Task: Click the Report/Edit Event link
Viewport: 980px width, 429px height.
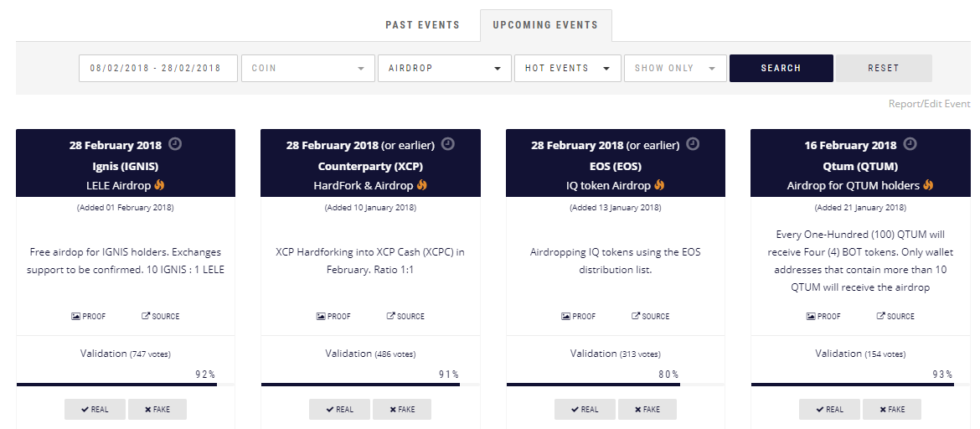Action: tap(930, 104)
